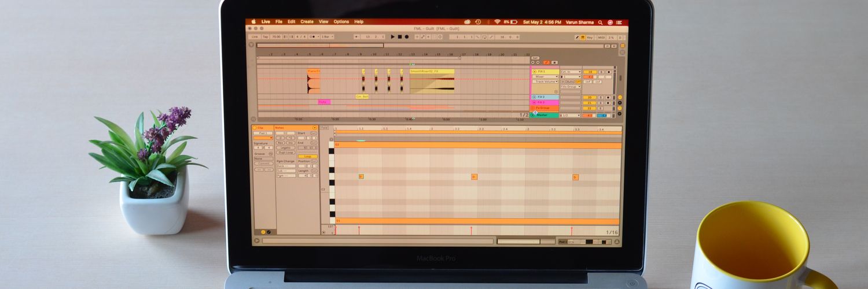Open the clip color dropdown
This screenshot has height=289, width=868.
coord(263,138)
